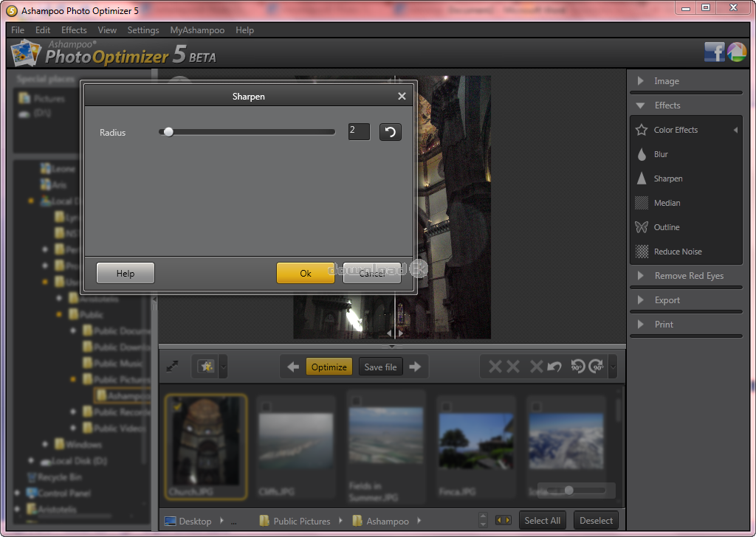The height and width of the screenshot is (537, 756).
Task: Select the Cliffs.JPG thumbnail
Action: click(x=295, y=447)
